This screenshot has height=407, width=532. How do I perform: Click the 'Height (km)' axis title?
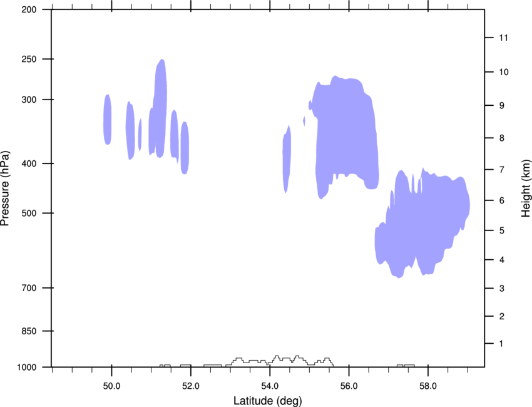[x=526, y=188]
